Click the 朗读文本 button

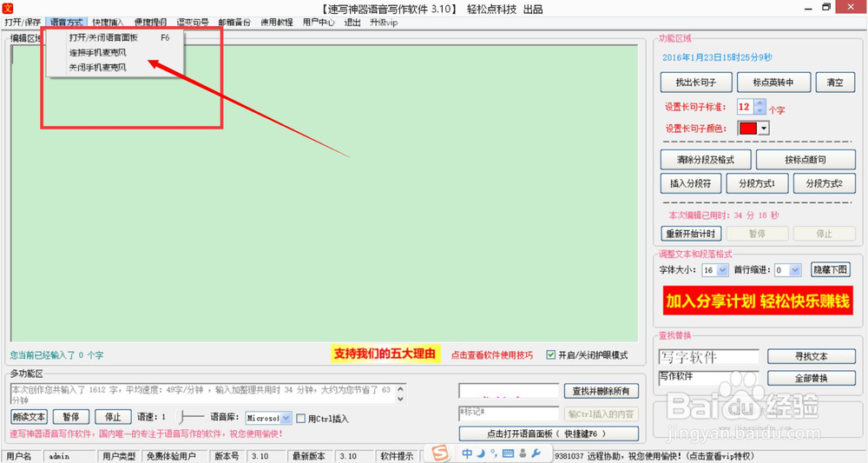coord(30,416)
